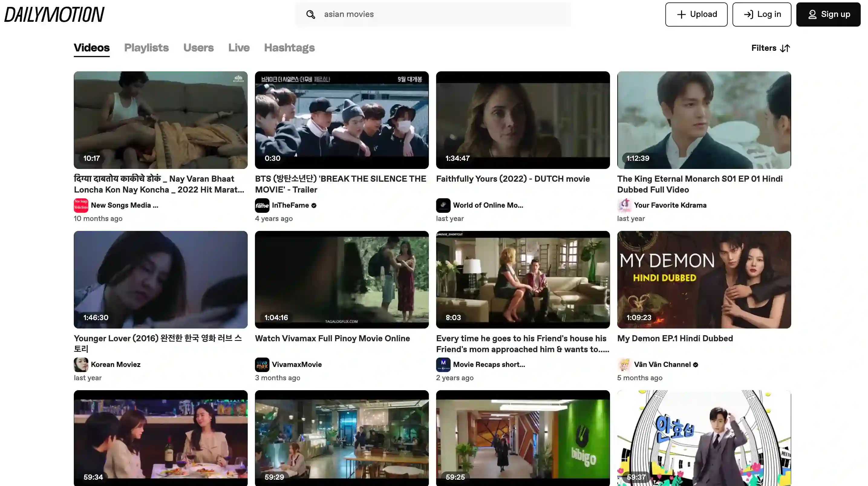The image size is (868, 486).
Task: Open the New Songs Media avatar
Action: [81, 206]
